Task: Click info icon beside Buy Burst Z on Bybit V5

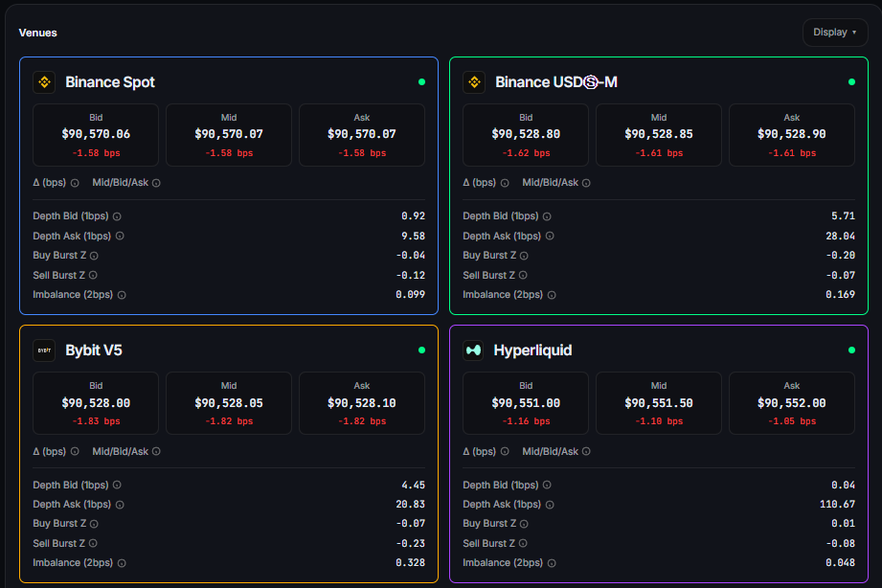Action: [x=97, y=524]
